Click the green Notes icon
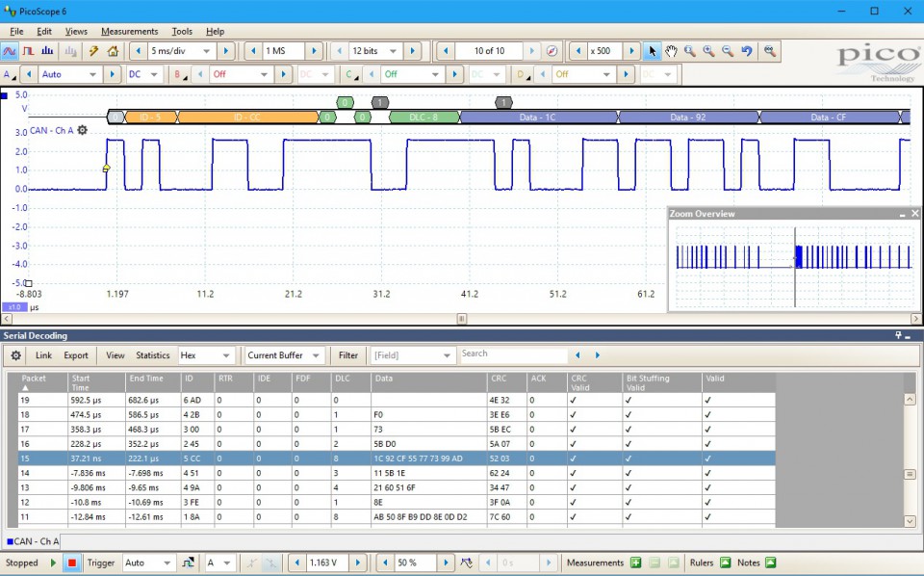The width and height of the screenshot is (924, 576). point(770,563)
